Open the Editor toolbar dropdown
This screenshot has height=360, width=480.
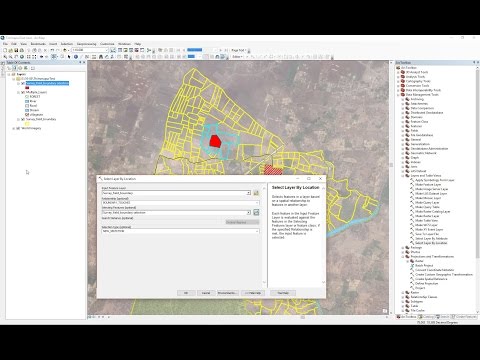(x=237, y=57)
